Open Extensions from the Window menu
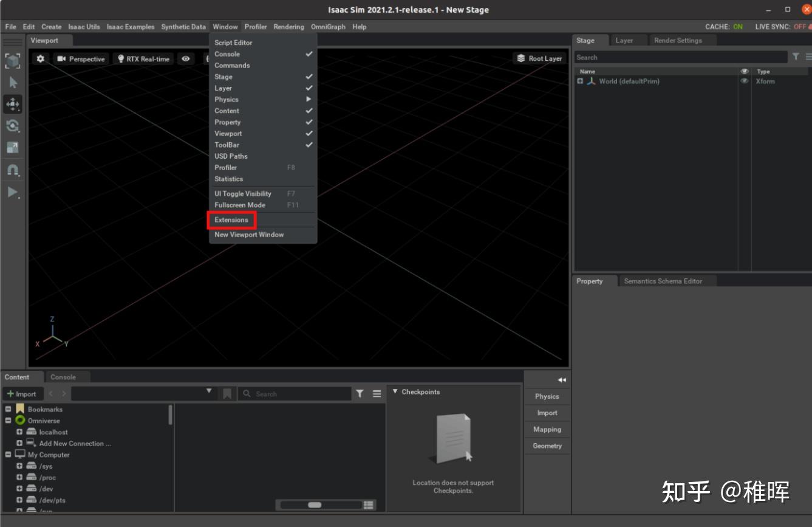812x527 pixels. 231,220
